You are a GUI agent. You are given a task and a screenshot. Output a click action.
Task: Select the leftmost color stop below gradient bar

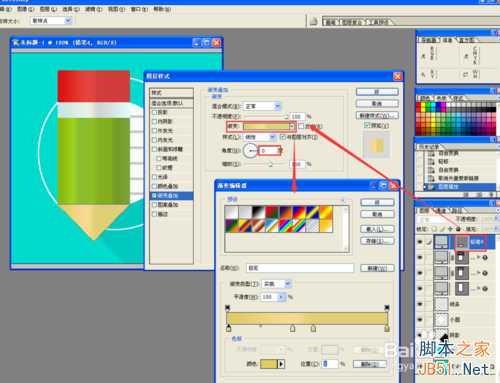click(x=229, y=328)
